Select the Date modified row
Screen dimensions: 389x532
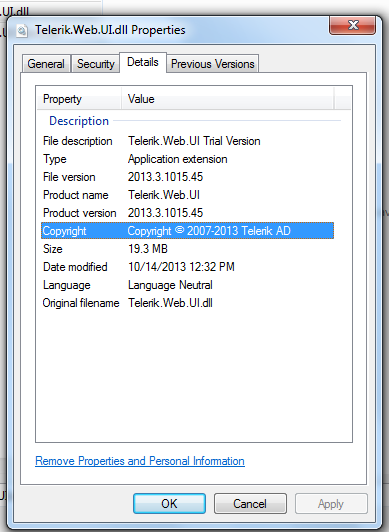[x=187, y=267]
